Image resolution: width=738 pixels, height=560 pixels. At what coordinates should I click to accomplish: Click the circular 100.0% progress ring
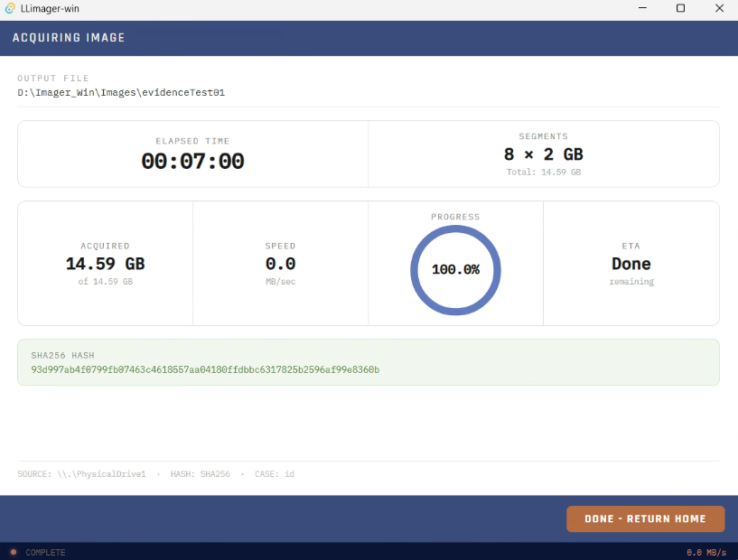point(455,270)
